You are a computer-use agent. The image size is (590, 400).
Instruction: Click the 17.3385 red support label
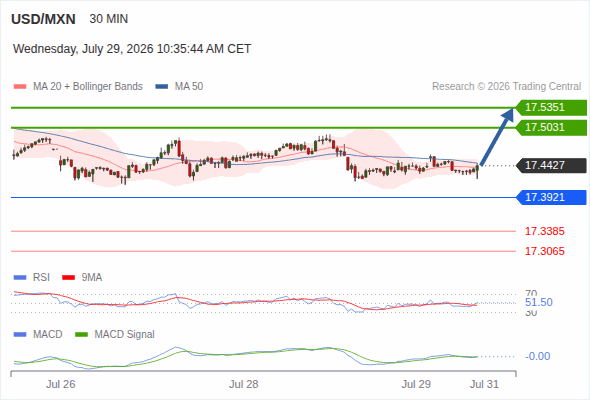tap(544, 231)
